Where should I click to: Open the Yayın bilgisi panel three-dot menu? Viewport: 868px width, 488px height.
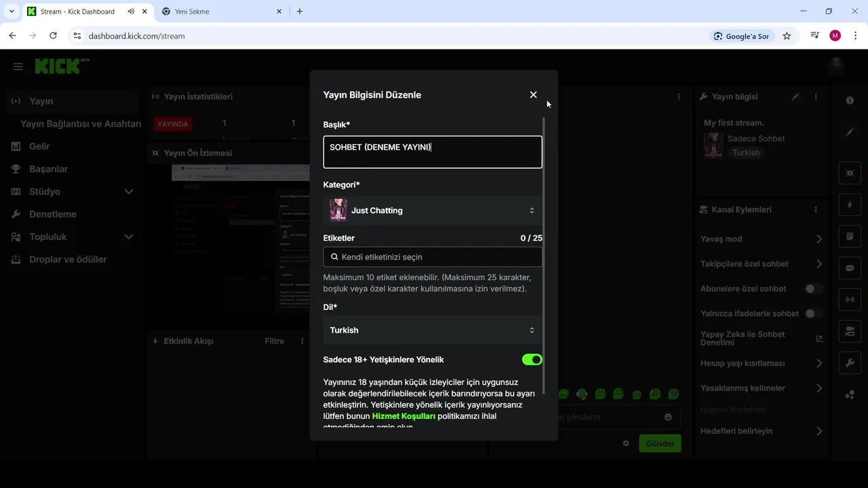(816, 97)
